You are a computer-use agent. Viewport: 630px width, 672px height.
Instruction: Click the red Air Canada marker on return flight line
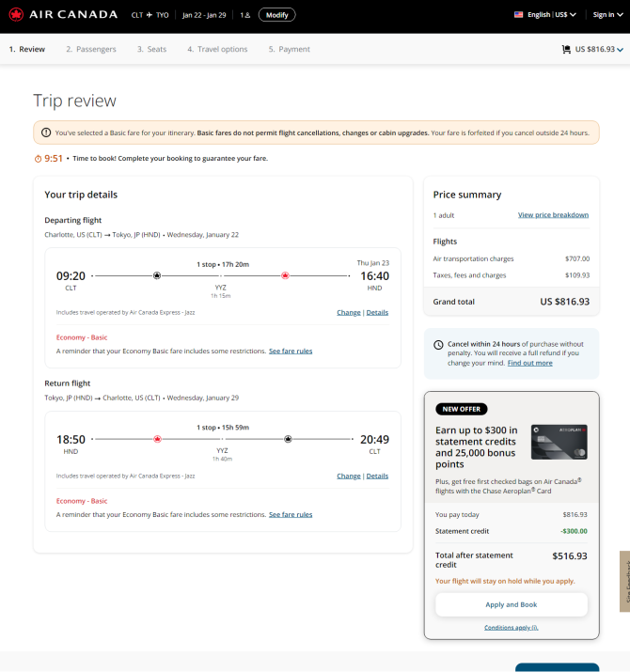[x=157, y=439]
